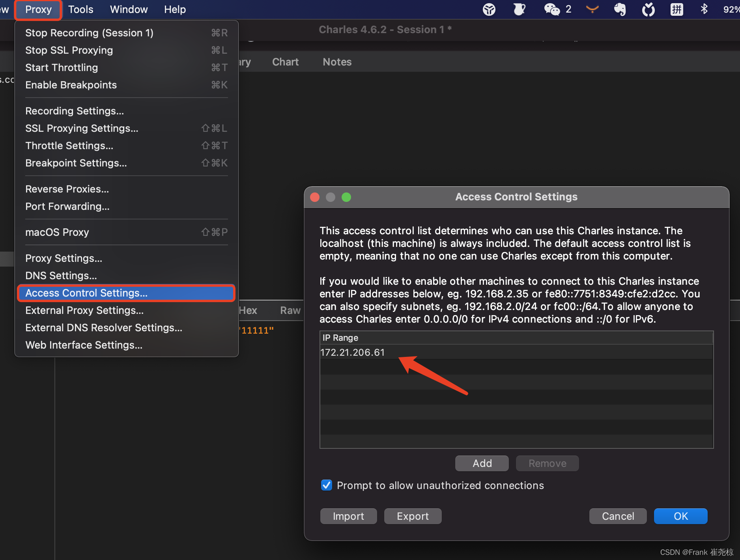Click the orange bird menu bar icon
This screenshot has width=740, height=560.
(x=592, y=9)
